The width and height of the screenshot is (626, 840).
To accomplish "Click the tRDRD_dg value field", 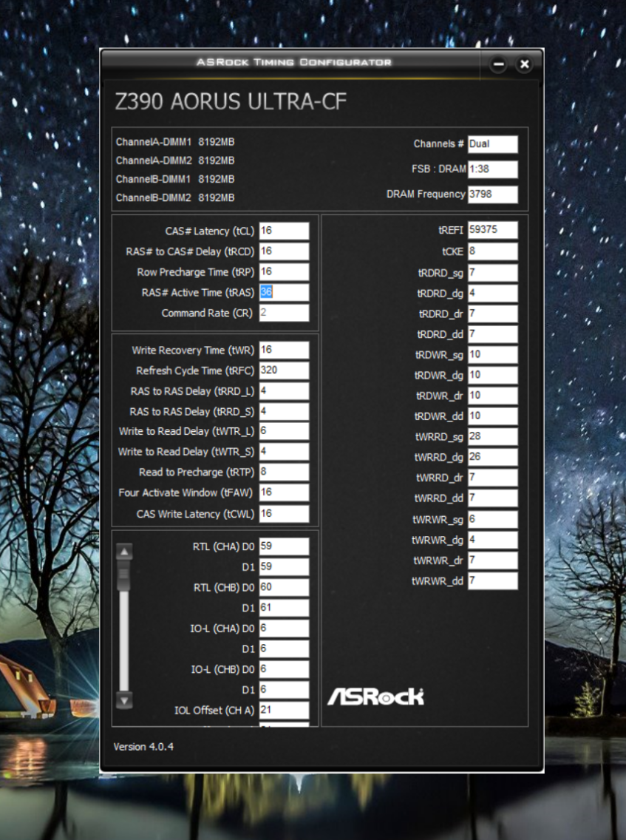I will pos(493,293).
